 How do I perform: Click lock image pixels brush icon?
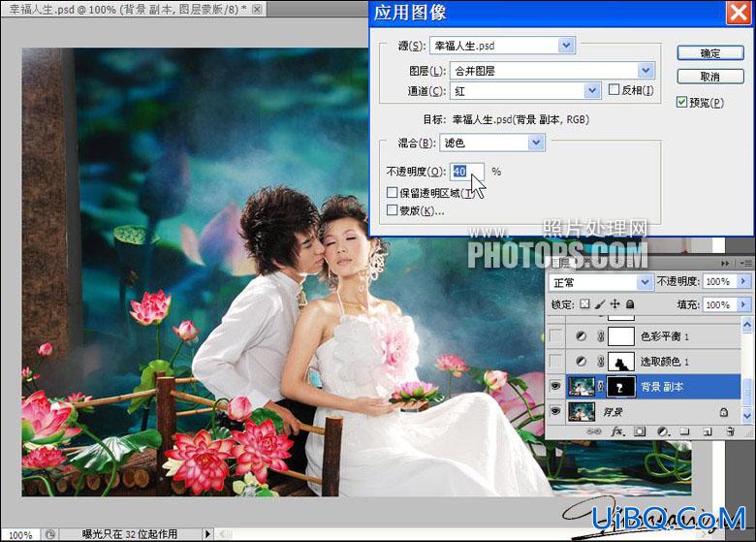(600, 304)
